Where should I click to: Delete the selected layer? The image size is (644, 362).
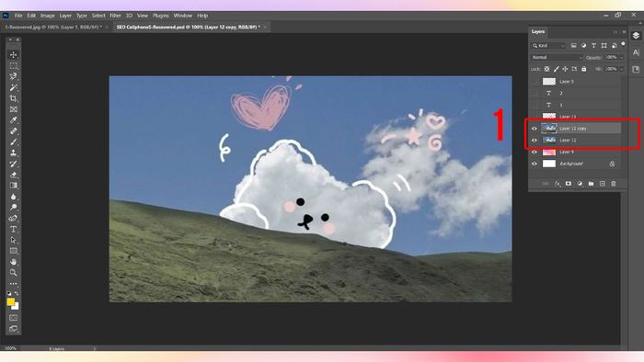click(x=614, y=184)
